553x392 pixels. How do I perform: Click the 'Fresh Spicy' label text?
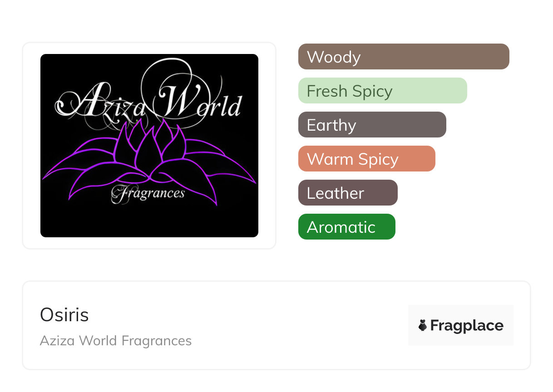point(350,91)
